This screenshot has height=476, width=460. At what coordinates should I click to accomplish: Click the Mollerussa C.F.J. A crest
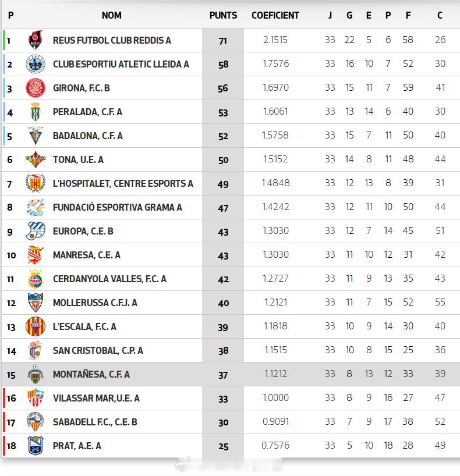[36, 303]
